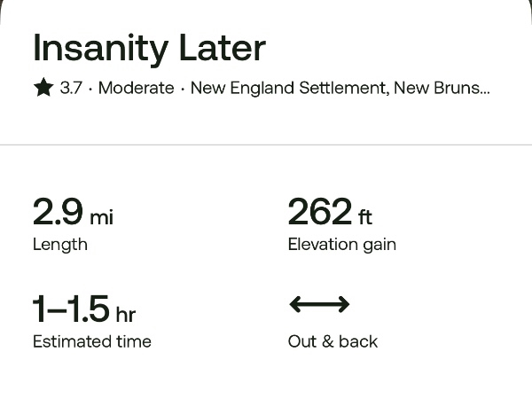Click the 262 elevation value
This screenshot has height=399, width=532.
pos(319,213)
